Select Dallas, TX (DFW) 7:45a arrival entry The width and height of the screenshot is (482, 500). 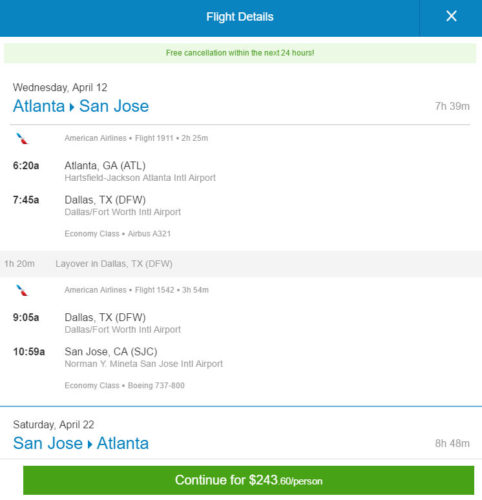[x=97, y=206]
